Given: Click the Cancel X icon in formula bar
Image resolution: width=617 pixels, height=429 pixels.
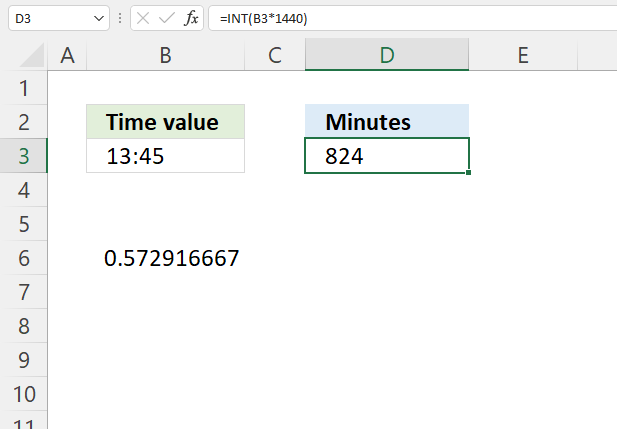Looking at the screenshot, I should click(143, 18).
